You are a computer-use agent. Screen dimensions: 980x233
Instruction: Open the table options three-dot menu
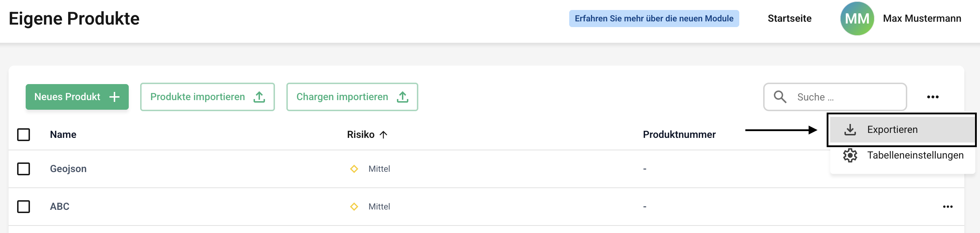point(933,97)
